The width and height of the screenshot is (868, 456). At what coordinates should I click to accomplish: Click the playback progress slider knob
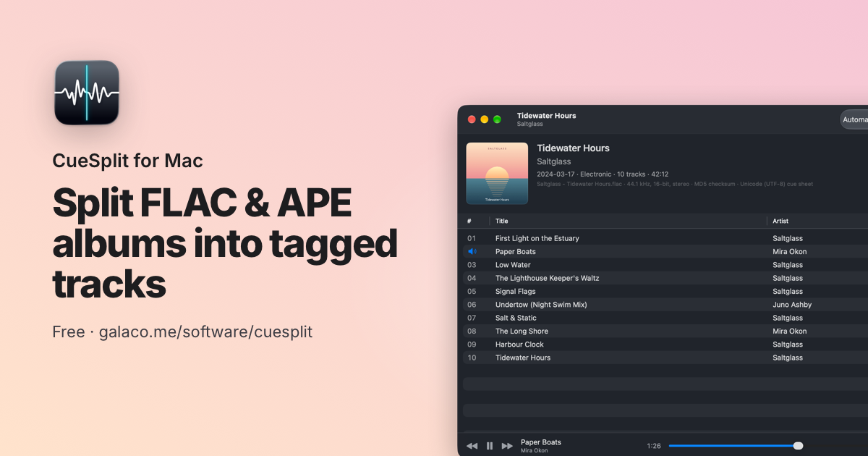coord(798,446)
